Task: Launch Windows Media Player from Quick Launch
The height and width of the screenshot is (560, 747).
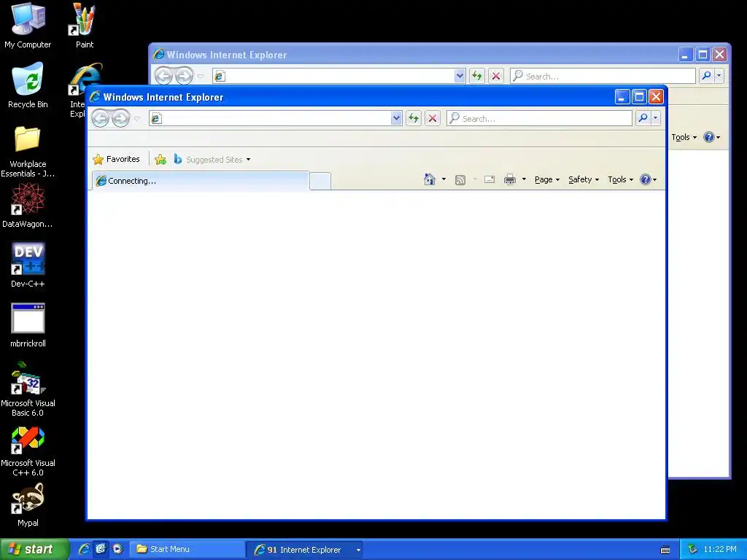Action: pos(117,548)
